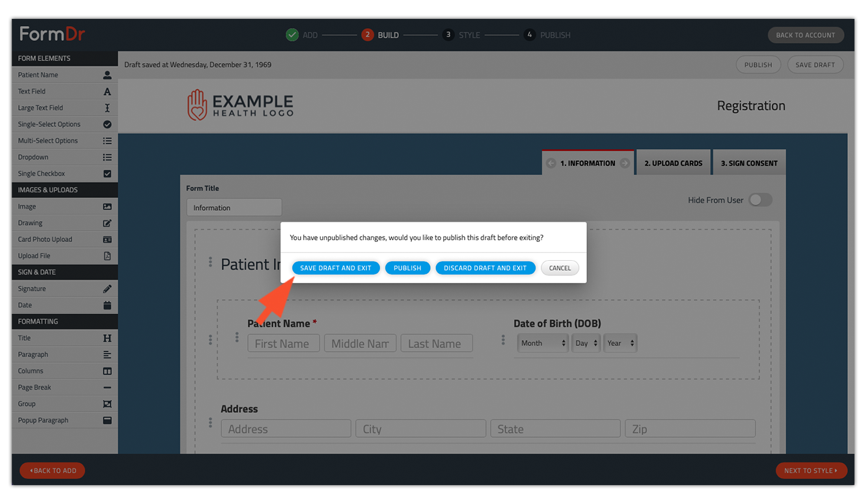Click the Form Title input field
This screenshot has width=861, height=504.
[234, 207]
